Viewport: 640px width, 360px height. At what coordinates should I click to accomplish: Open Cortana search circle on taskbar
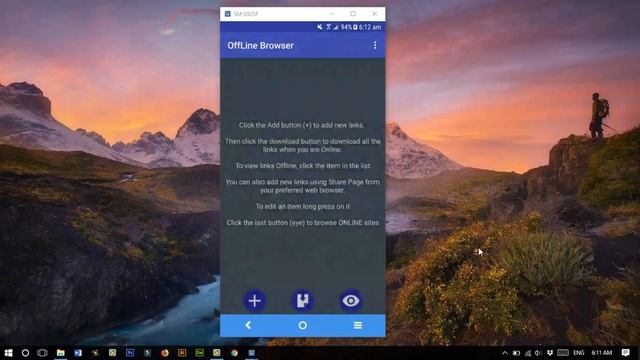(25, 353)
